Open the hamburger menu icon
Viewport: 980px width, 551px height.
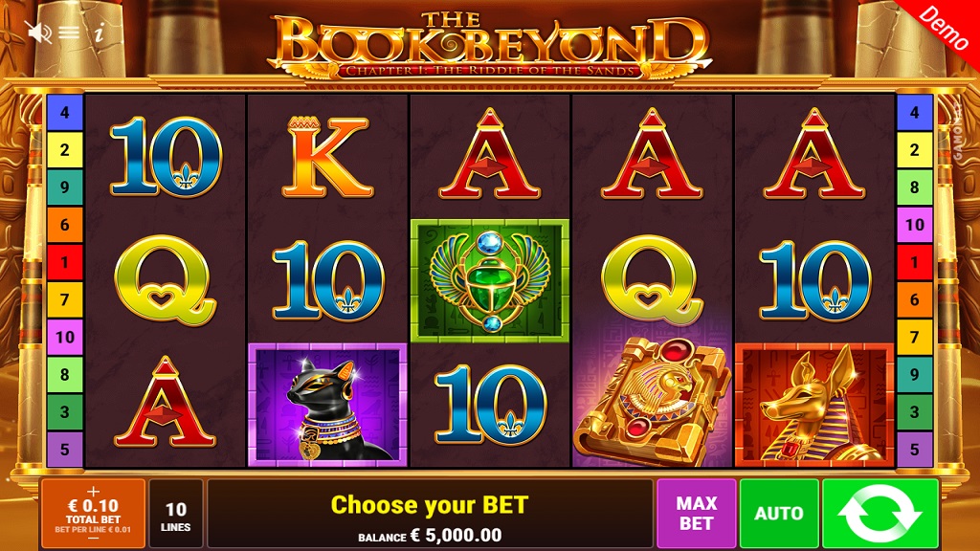pyautogui.click(x=69, y=32)
